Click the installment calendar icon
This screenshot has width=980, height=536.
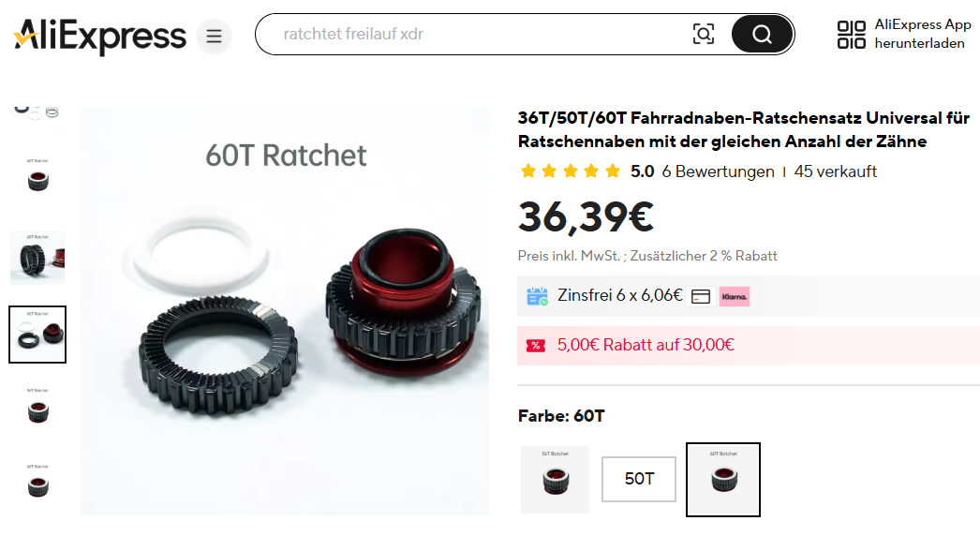click(x=537, y=296)
